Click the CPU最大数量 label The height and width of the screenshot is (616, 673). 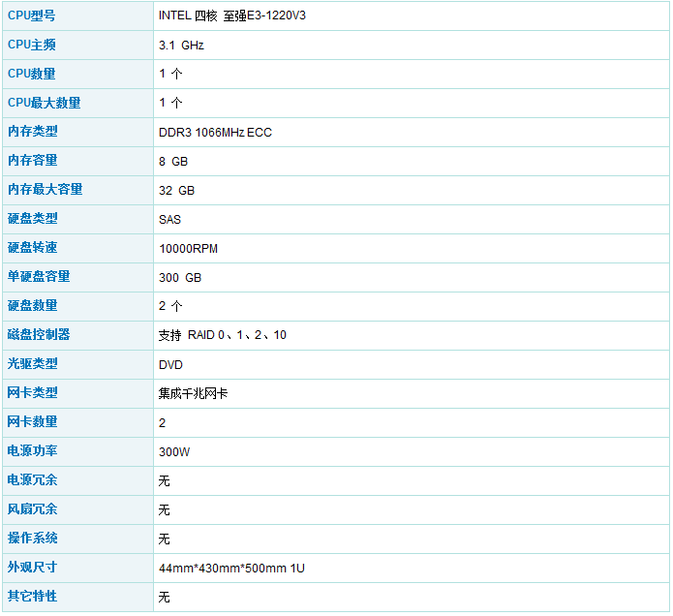pyautogui.click(x=44, y=103)
